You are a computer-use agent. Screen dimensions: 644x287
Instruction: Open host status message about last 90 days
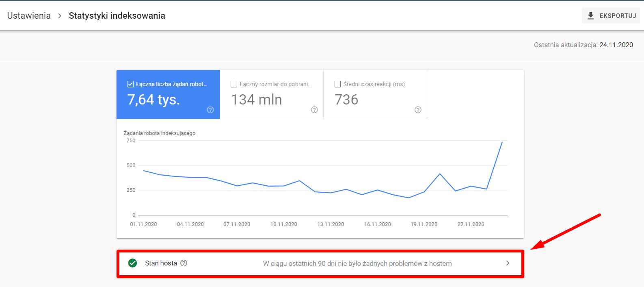tap(357, 263)
